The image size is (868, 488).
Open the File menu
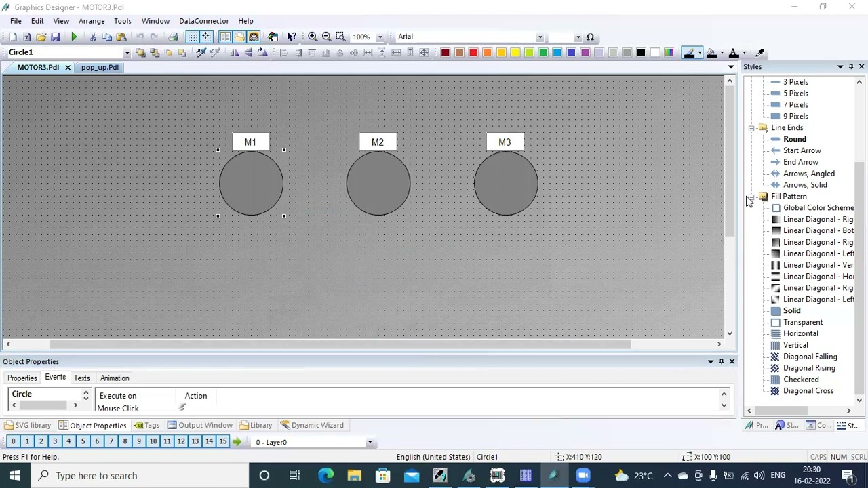point(16,21)
